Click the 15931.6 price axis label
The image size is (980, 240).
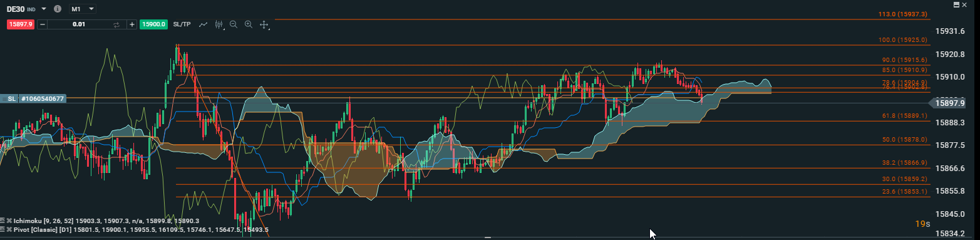tap(950, 31)
